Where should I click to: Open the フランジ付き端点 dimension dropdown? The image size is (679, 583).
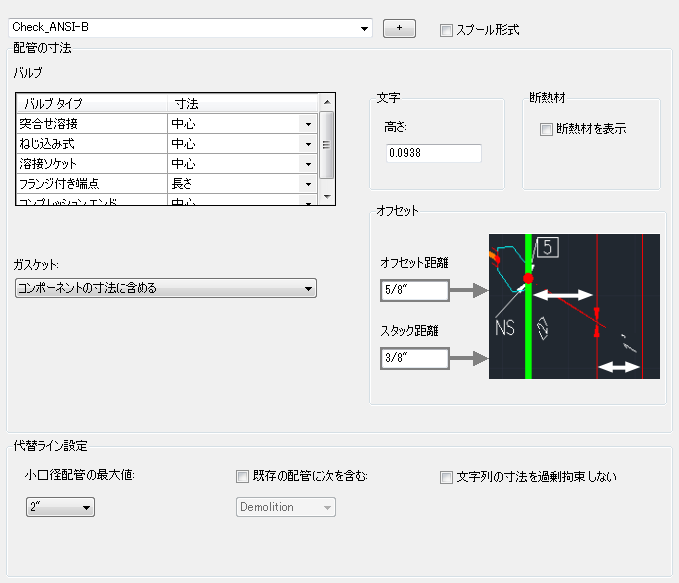(308, 184)
